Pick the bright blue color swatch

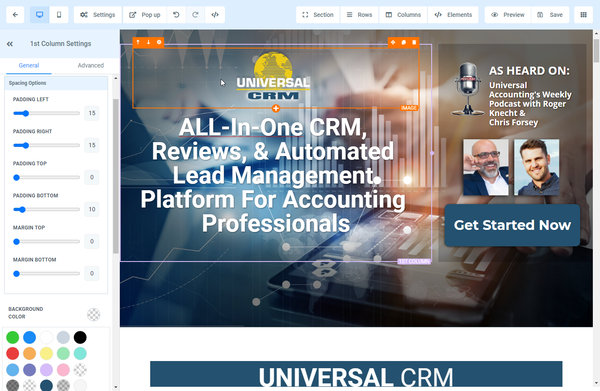coord(29,337)
